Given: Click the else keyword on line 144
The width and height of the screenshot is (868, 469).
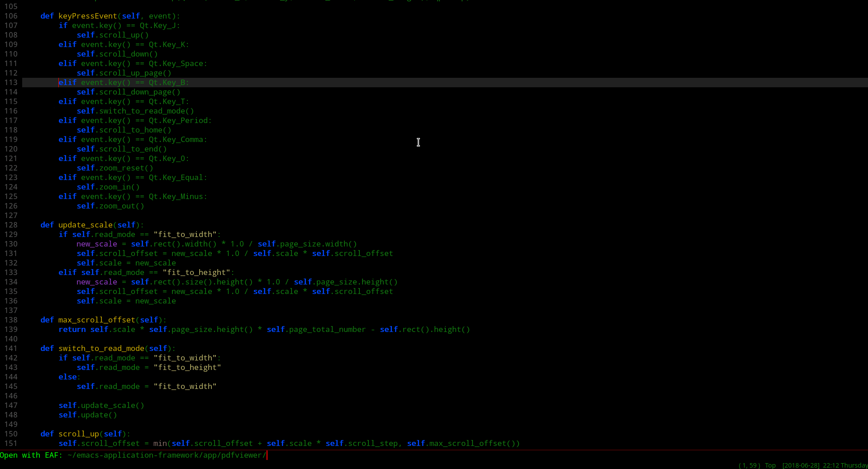Looking at the screenshot, I should [x=67, y=377].
